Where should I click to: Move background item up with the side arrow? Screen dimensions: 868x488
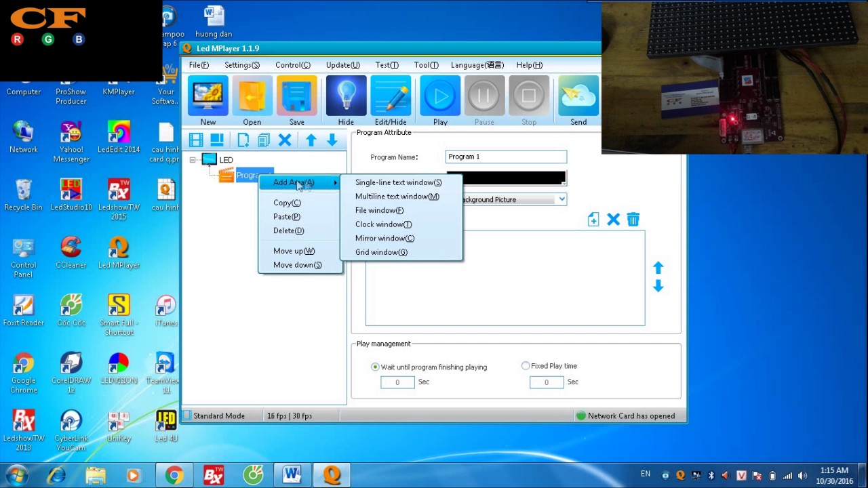coord(658,268)
